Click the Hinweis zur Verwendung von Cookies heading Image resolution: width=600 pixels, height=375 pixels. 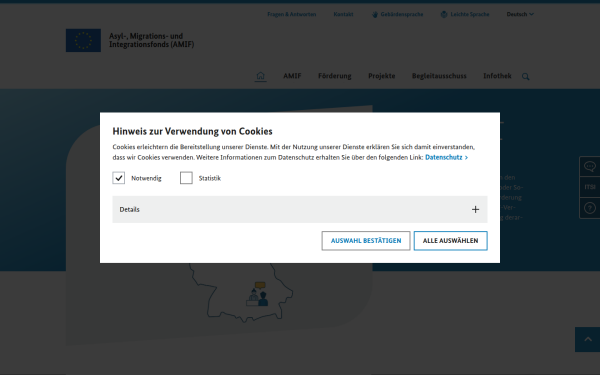point(192,131)
